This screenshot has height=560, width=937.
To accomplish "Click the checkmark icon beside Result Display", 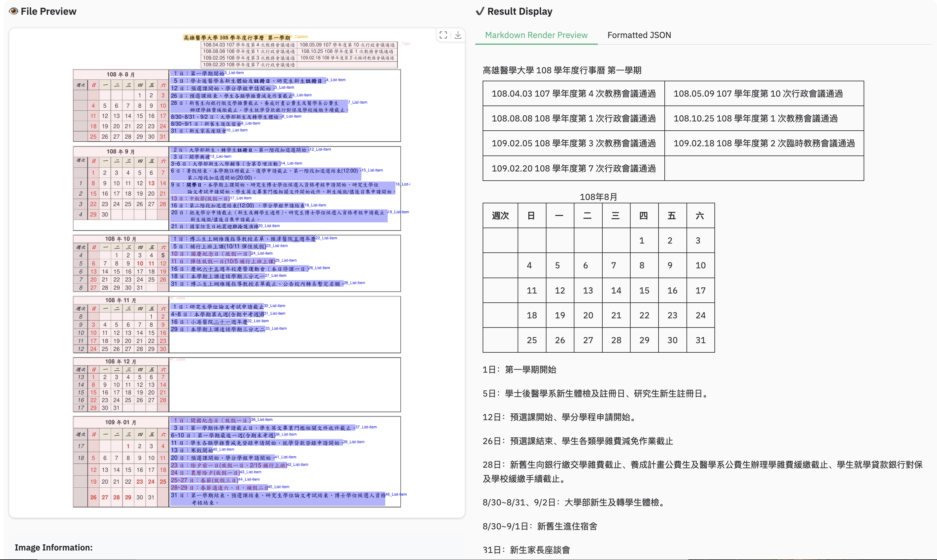I will pos(480,11).
